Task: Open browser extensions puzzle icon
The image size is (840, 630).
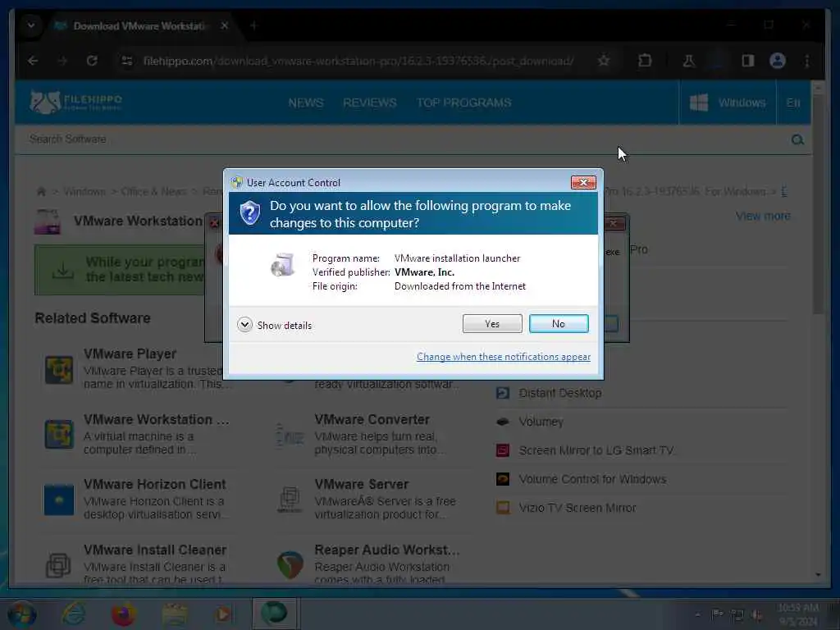Action: (645, 61)
